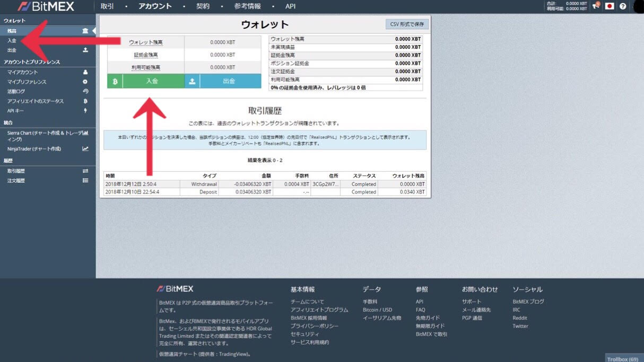Click line chart icon beside NinjaTrader

tap(85, 149)
